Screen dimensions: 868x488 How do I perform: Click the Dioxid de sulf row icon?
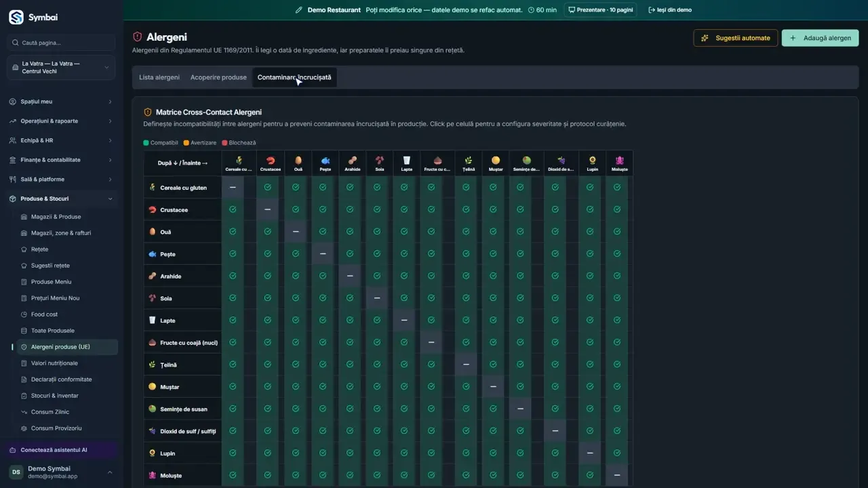point(153,431)
